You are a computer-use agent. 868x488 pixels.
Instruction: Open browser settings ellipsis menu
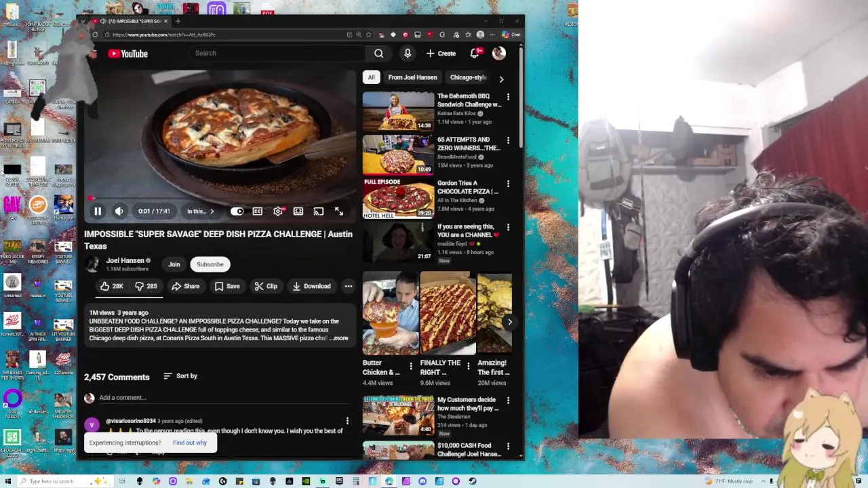(492, 35)
